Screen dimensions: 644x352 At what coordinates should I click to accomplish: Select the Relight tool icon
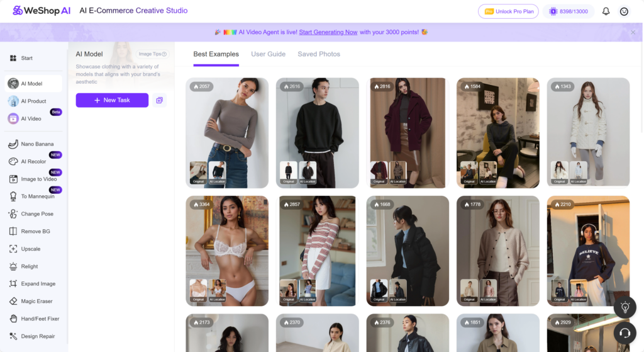click(x=13, y=266)
